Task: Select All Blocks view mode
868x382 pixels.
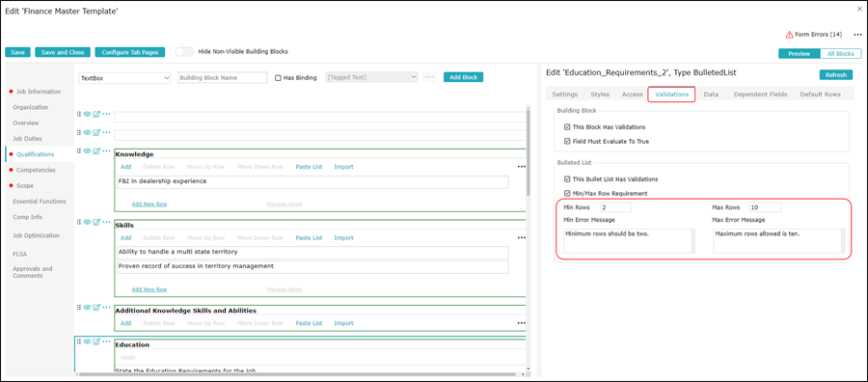Action: [840, 54]
